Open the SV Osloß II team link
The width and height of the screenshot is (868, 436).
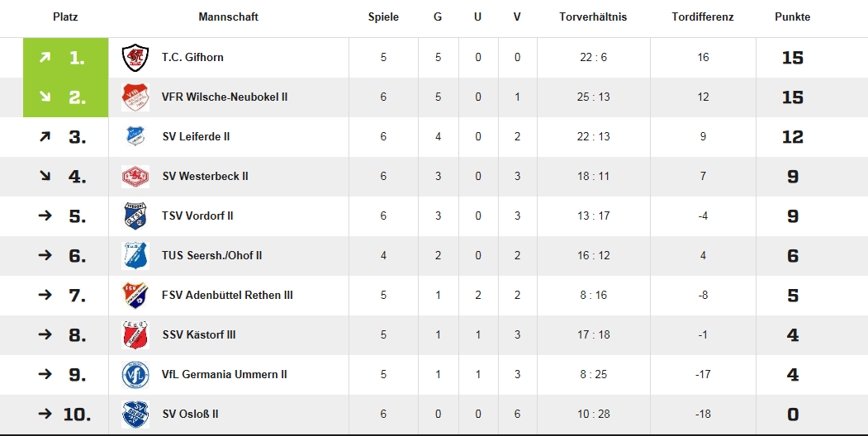tap(191, 414)
